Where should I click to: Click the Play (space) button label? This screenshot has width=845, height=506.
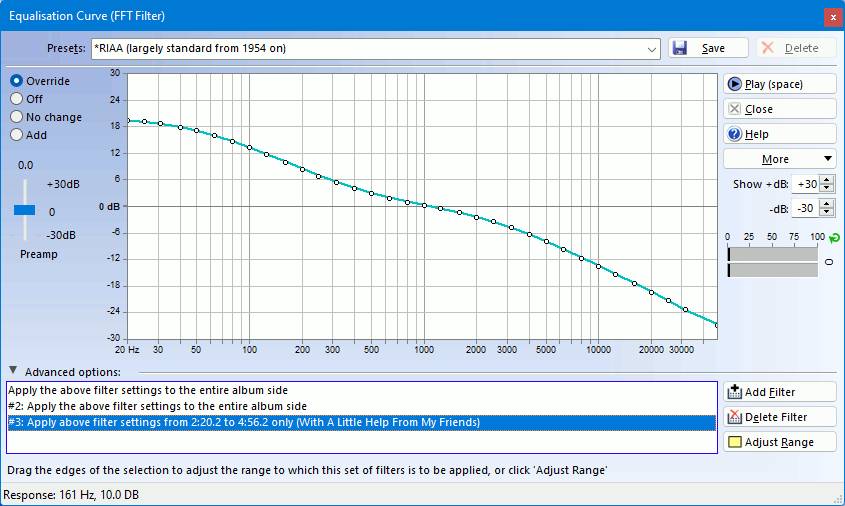[773, 84]
